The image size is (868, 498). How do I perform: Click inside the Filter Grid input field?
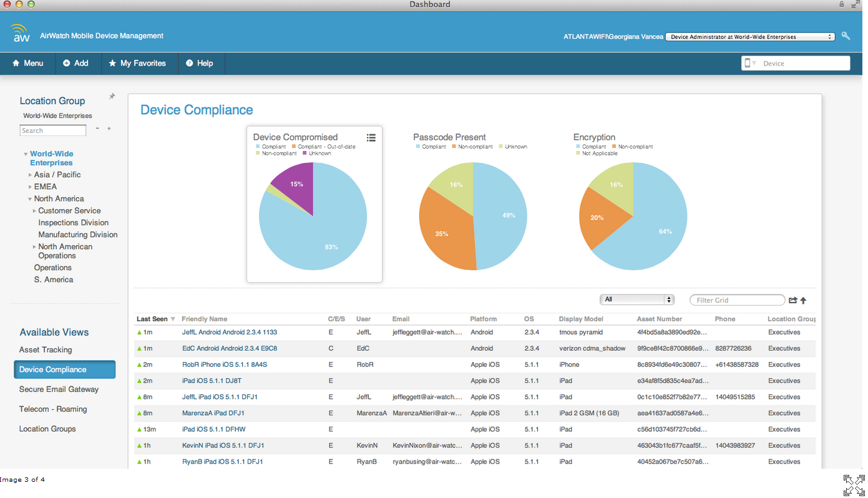coord(736,300)
